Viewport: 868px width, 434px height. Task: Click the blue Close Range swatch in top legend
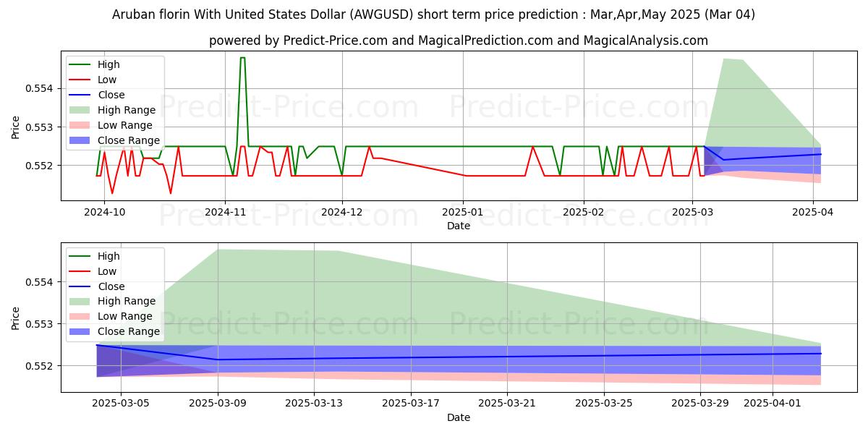[80, 140]
